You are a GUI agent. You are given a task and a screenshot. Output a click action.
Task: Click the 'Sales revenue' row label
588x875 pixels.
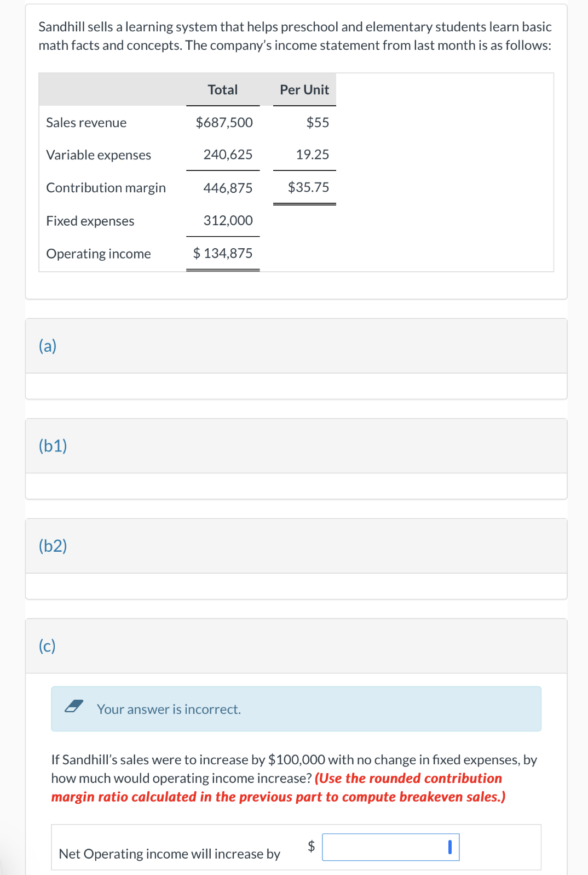pos(86,123)
